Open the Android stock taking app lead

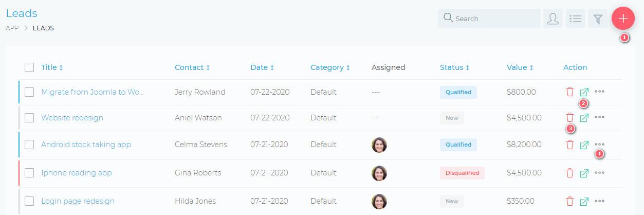[x=86, y=145]
